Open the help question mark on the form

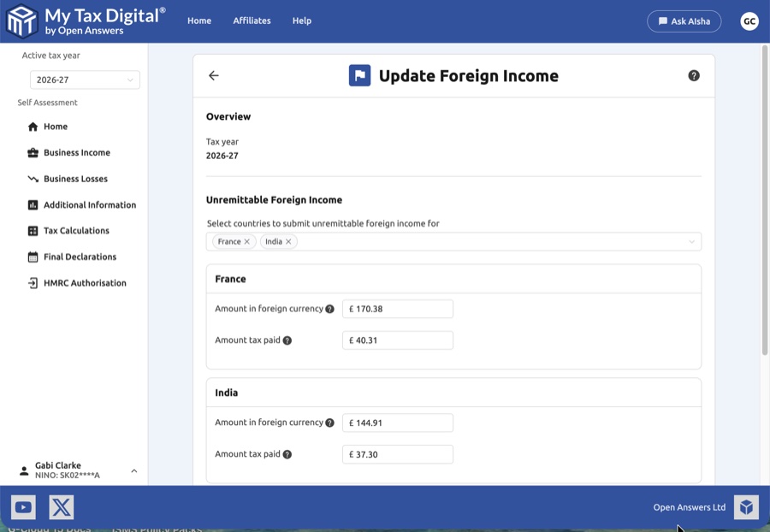point(694,75)
